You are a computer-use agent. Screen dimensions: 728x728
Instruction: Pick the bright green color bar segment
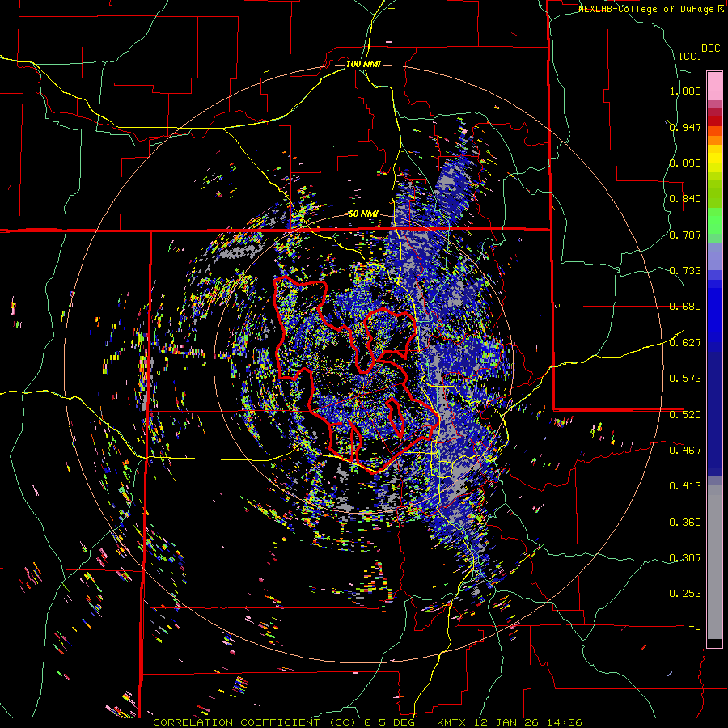714,221
